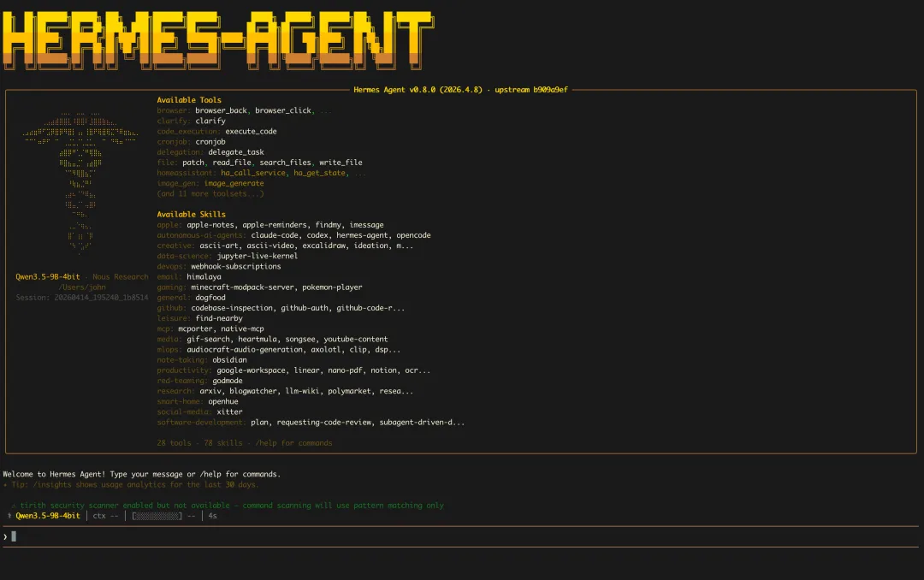Screen dimensions: 924x580
Task: Click the '4s' elapsed time in status line
Action: pos(212,516)
